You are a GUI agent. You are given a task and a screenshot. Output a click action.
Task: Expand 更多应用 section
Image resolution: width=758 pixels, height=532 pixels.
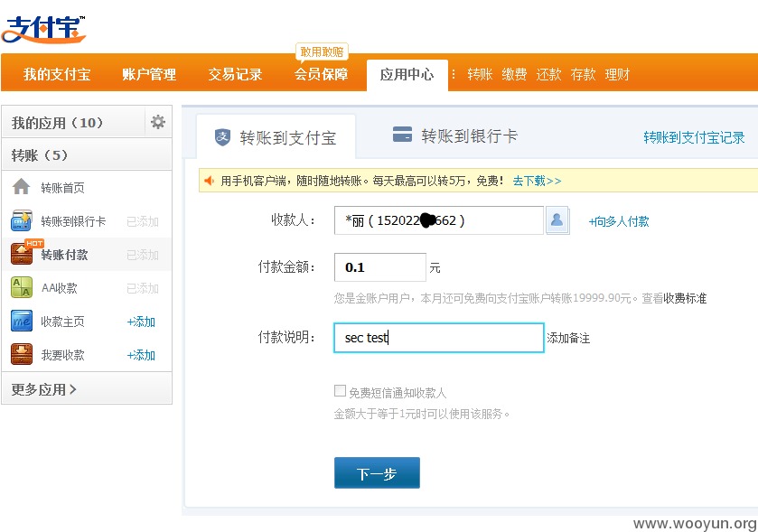coord(43,389)
